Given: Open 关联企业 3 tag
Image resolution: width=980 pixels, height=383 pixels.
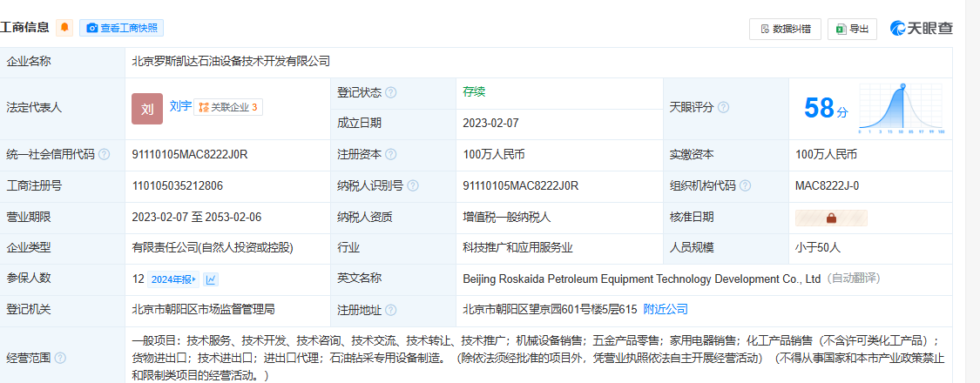Looking at the screenshot, I should pyautogui.click(x=228, y=107).
